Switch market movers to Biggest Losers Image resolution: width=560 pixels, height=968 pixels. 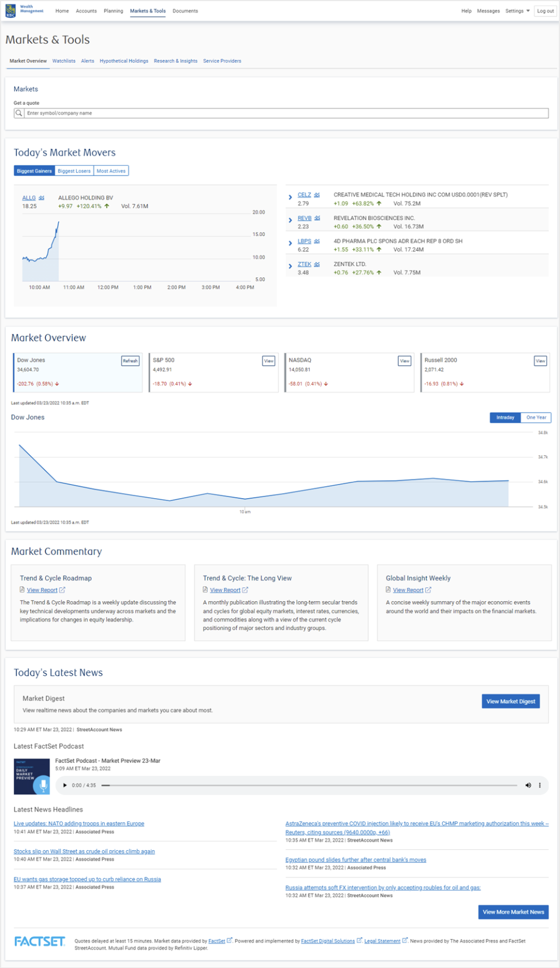74,171
